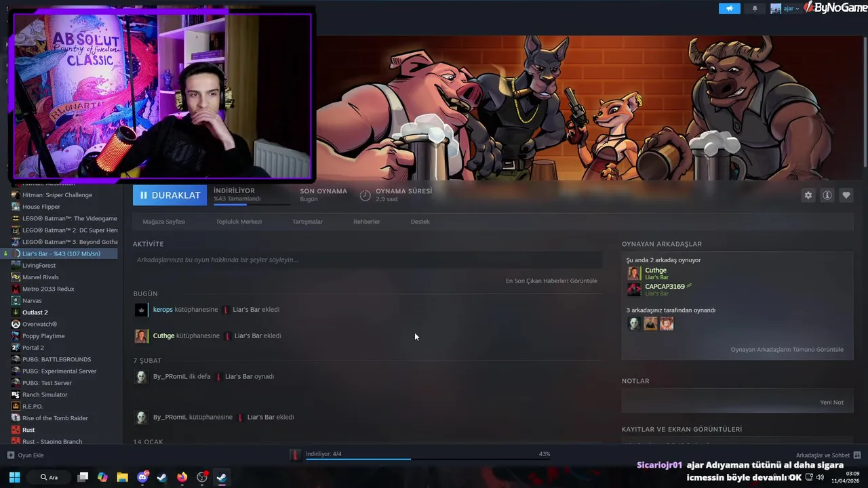Open the Mağaza Sayfası tab
Screen dimensions: 868x488
click(x=163, y=222)
